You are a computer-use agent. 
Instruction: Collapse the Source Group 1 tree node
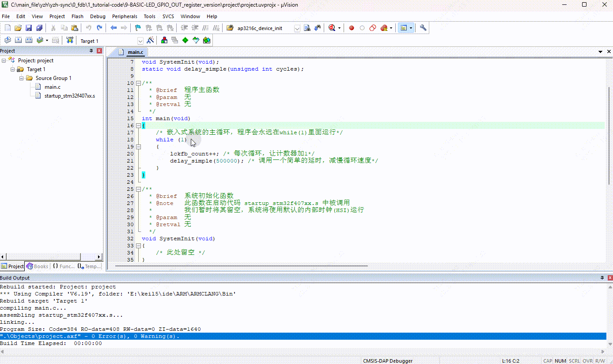tap(21, 78)
